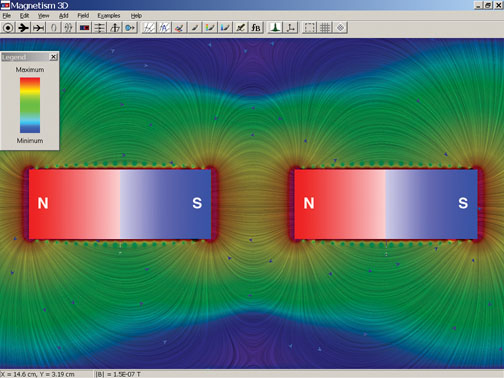
Task: Click the Help menu item
Action: (x=136, y=16)
